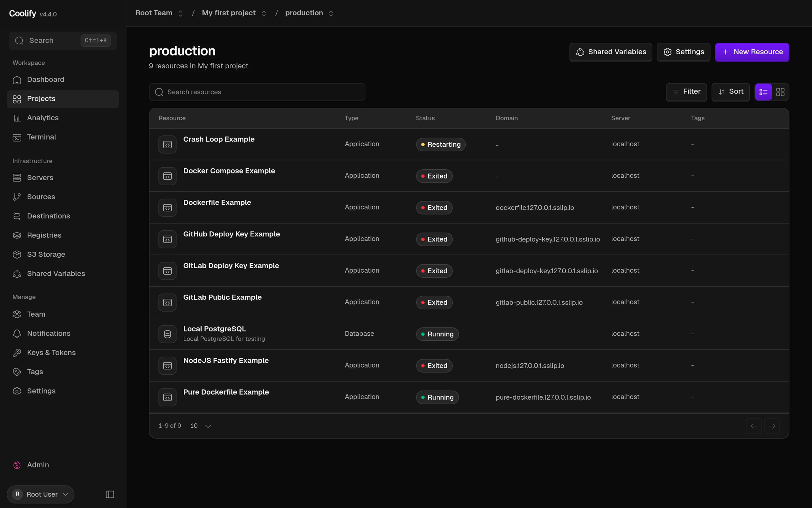Collapse sidebar with panel toggle icon
The image size is (812, 508).
click(x=110, y=494)
